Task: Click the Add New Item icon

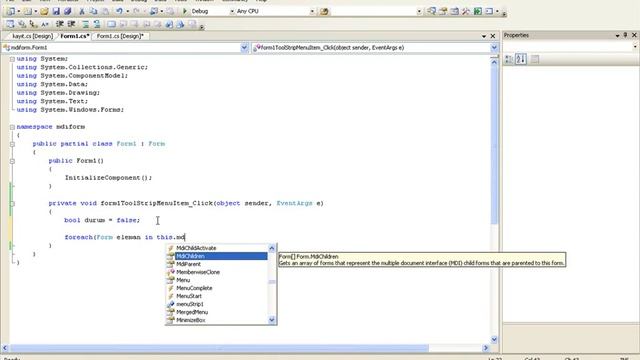Action: click(27, 11)
